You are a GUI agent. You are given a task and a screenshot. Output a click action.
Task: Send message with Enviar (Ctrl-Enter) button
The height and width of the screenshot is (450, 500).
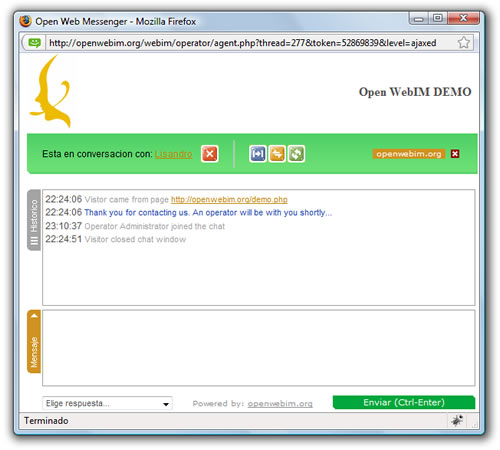click(x=404, y=402)
